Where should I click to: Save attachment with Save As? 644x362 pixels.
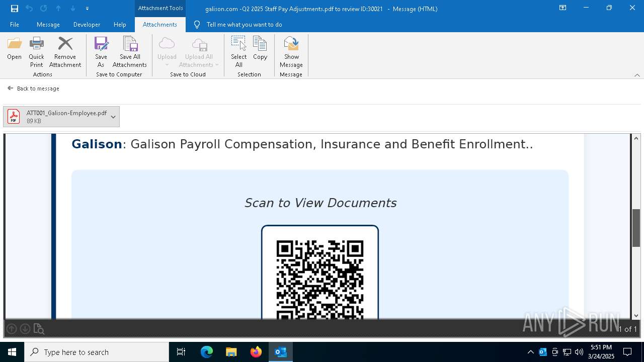click(101, 52)
